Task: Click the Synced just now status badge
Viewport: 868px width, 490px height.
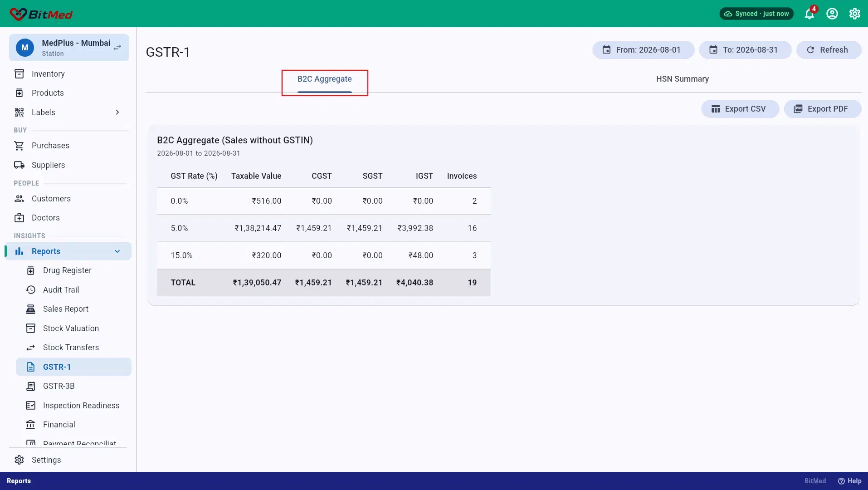Action: tap(756, 14)
